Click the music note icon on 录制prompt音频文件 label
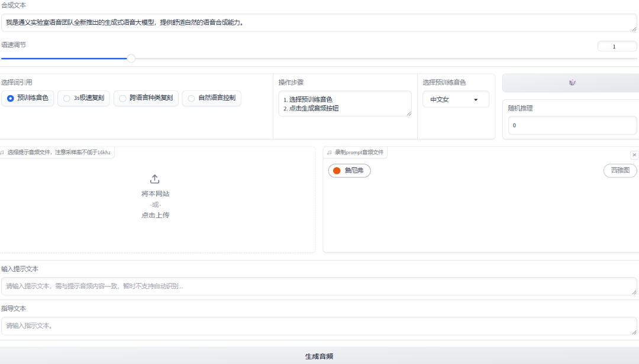 point(329,152)
